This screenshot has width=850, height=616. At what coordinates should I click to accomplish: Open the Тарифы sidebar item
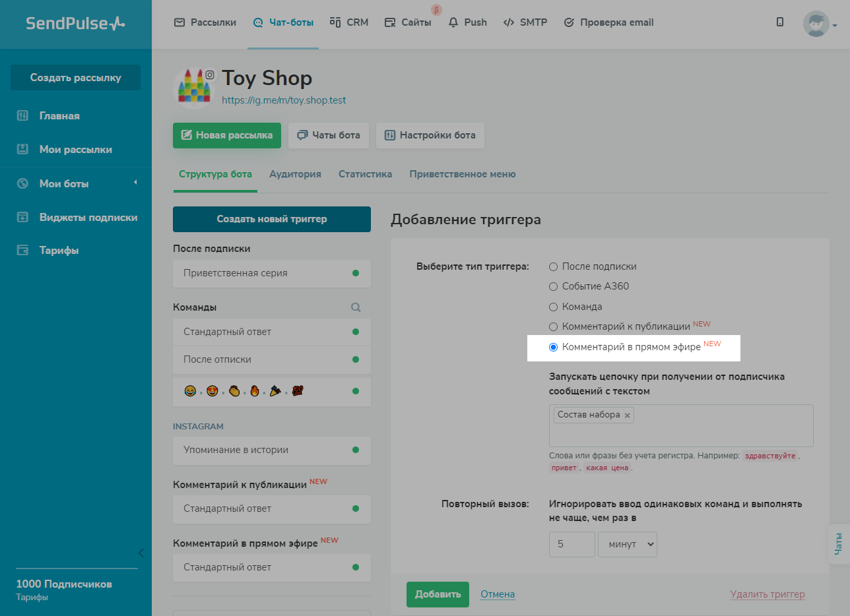click(59, 251)
